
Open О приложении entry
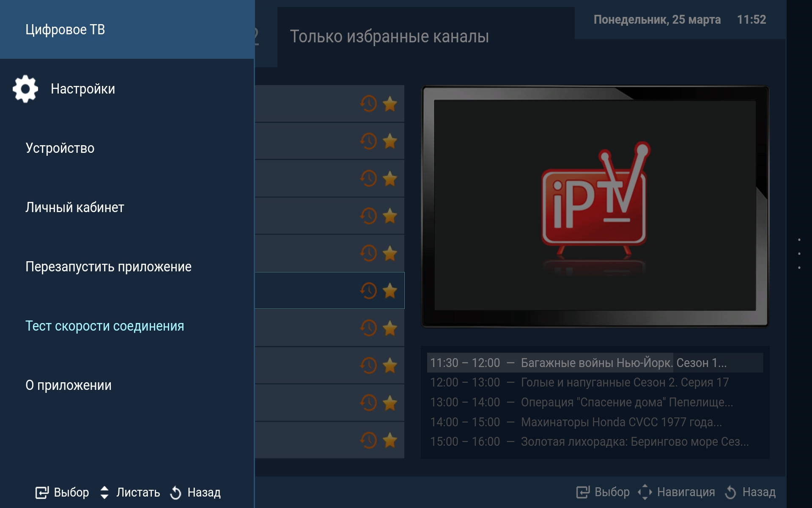coord(69,385)
